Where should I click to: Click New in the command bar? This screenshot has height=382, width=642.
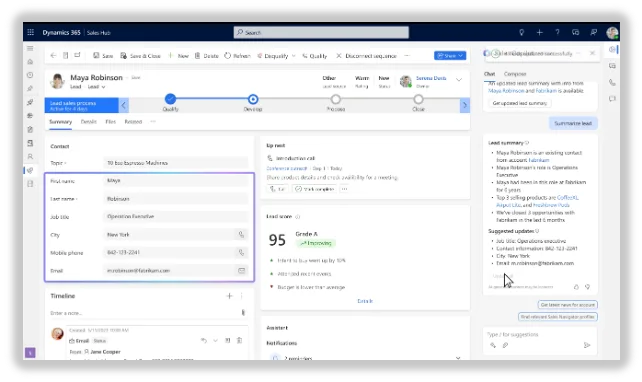click(179, 56)
